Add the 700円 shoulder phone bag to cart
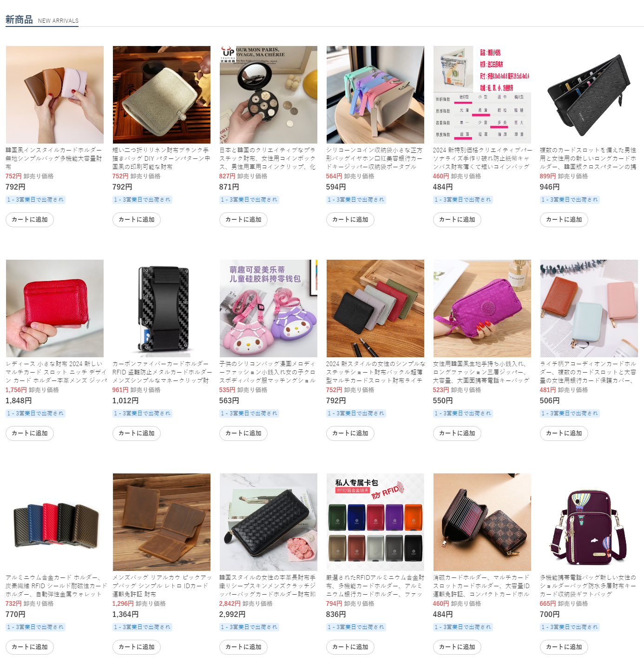Viewport: 644px width, 669px height. click(x=564, y=647)
